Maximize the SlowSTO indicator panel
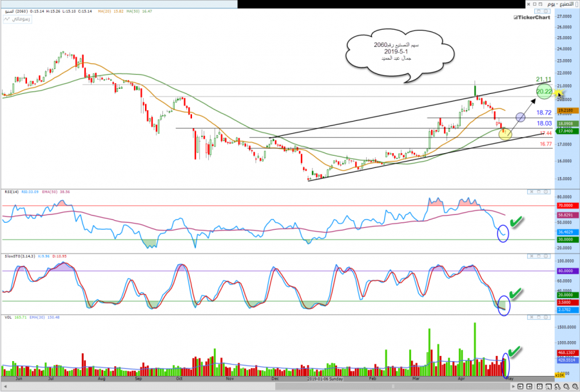Viewport: 580px width, 392px height. [539, 256]
